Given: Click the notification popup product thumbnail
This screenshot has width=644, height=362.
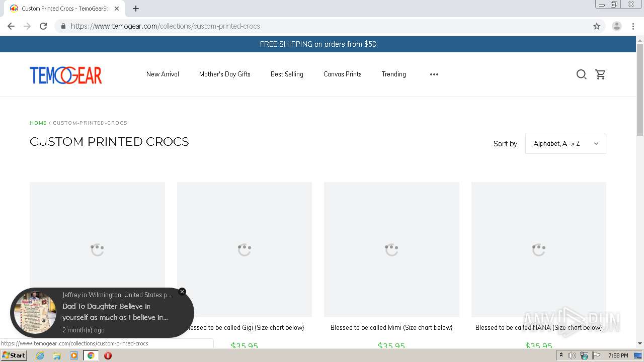Looking at the screenshot, I should point(35,313).
